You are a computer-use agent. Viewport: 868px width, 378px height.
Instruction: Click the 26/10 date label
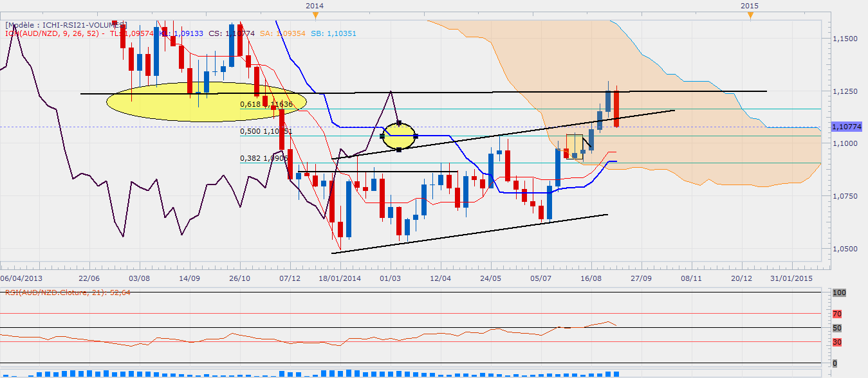click(239, 278)
